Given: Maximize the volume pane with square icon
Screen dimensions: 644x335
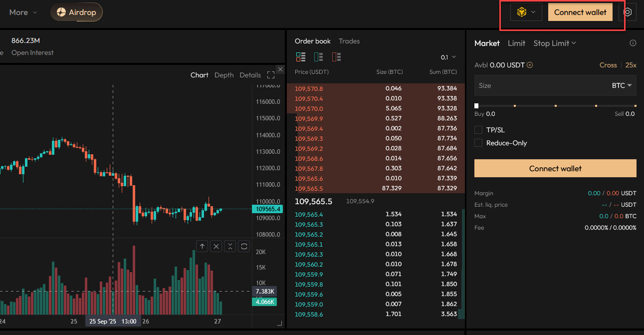Looking at the screenshot, I should click(244, 246).
